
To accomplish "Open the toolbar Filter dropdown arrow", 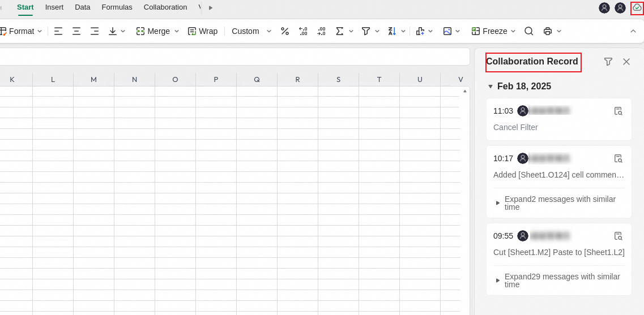I will coord(377,31).
